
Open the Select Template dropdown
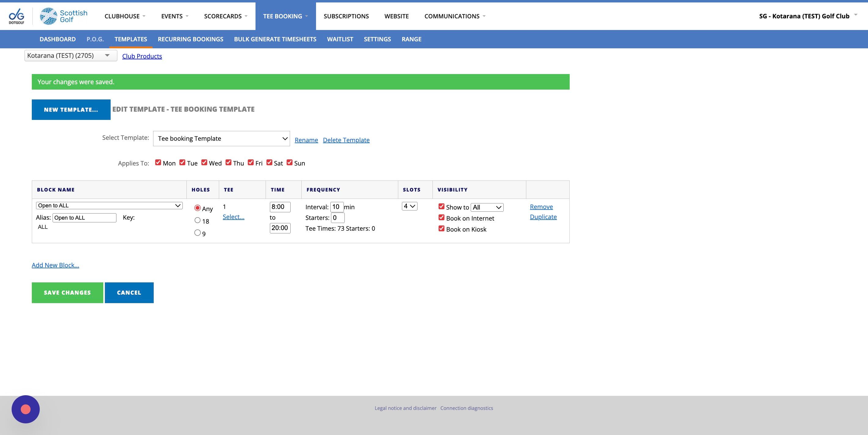point(221,139)
